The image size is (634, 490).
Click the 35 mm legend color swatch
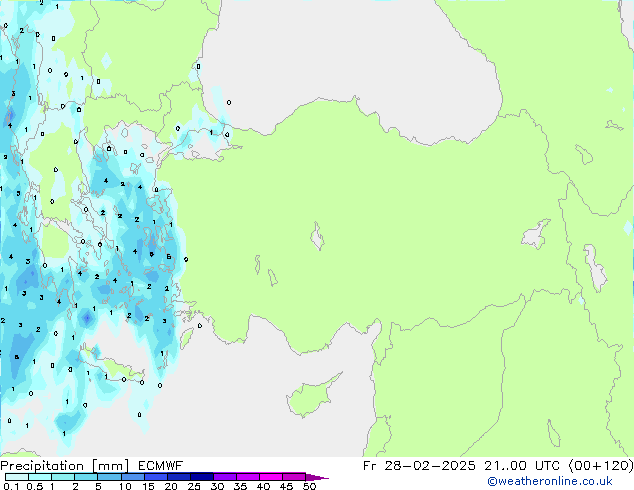(x=247, y=477)
